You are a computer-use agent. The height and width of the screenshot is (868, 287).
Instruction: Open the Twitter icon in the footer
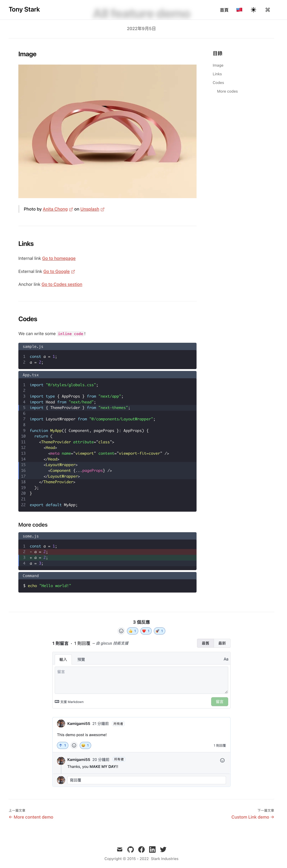pyautogui.click(x=163, y=849)
